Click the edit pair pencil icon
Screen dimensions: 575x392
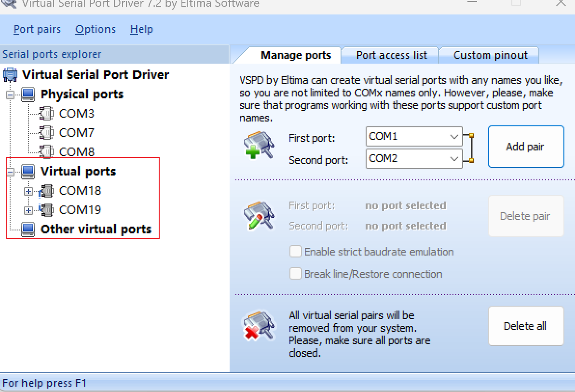pos(259,216)
